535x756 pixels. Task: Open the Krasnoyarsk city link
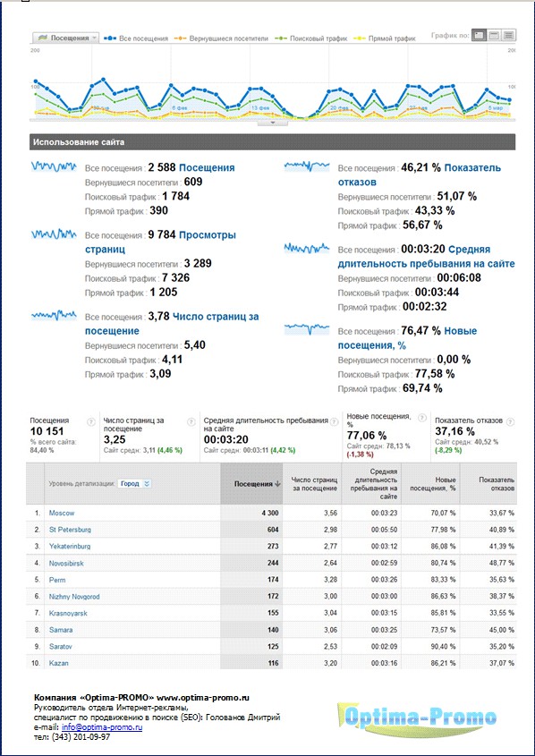coord(68,613)
